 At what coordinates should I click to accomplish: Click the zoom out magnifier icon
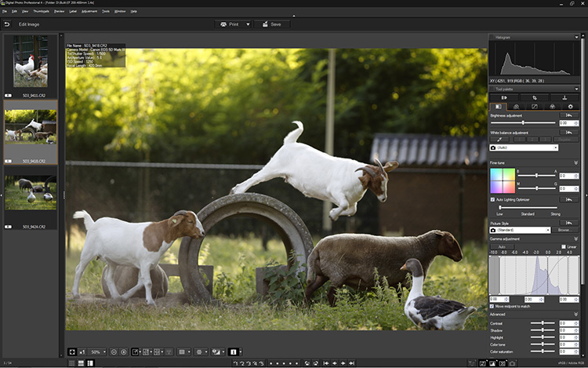coord(114,352)
